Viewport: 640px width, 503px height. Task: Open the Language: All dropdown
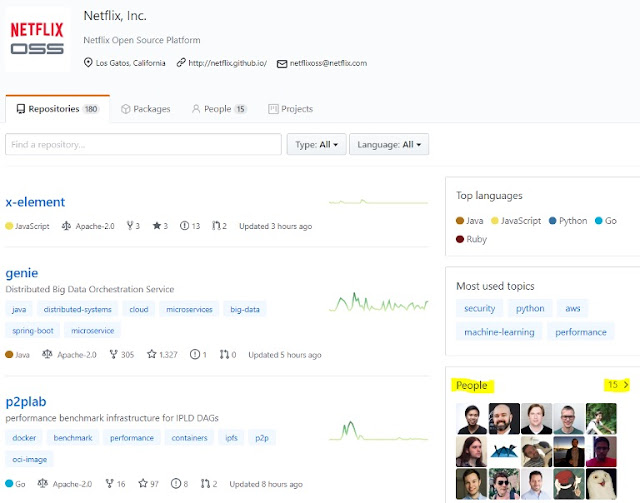[x=389, y=145]
